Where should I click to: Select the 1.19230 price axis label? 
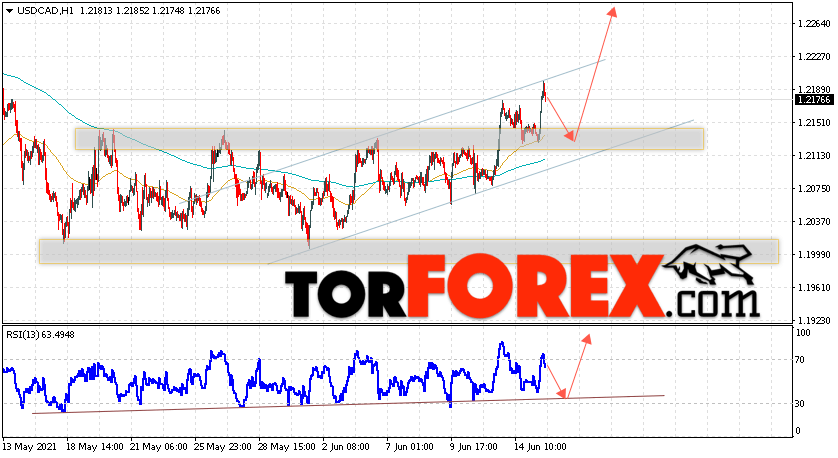(814, 320)
